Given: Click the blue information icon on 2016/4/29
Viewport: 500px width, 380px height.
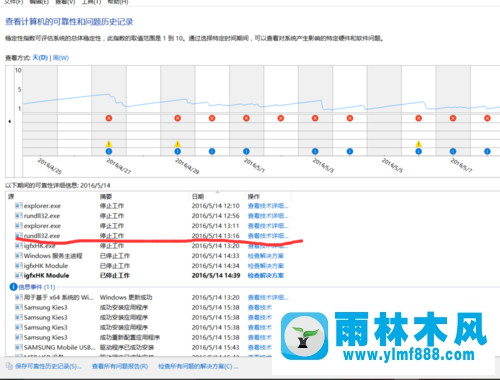Looking at the screenshot, I should [178, 151].
